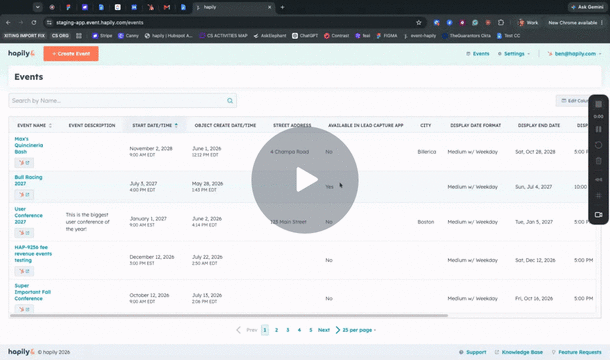Screen dimensions: 610x360
Task: Open the Canny bookmark
Action: point(128,35)
